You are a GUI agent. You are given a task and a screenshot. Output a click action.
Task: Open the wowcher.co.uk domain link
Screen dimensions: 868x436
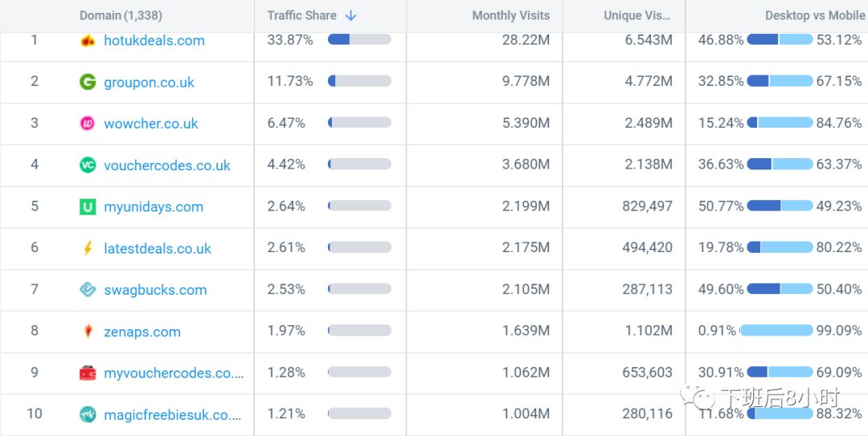[150, 124]
